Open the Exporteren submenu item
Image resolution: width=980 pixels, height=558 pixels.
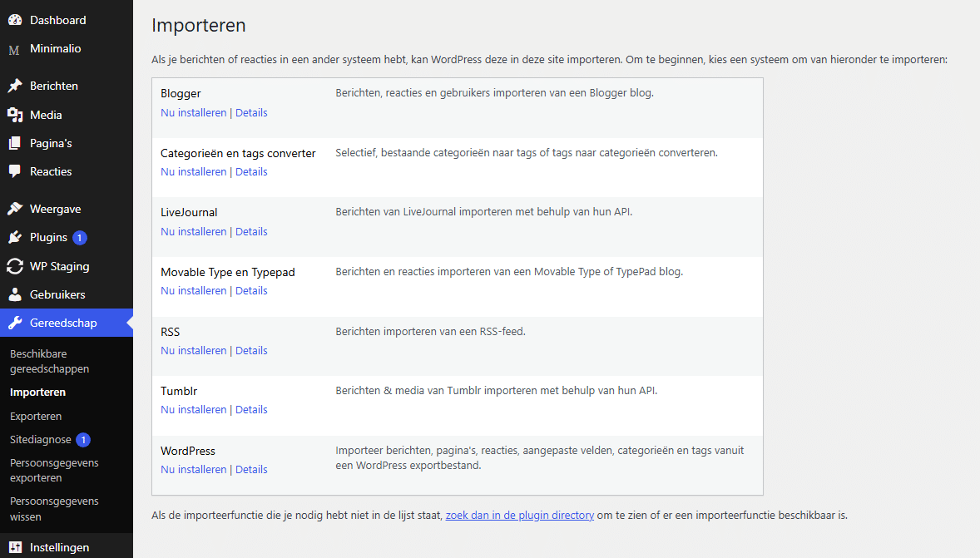click(x=36, y=416)
